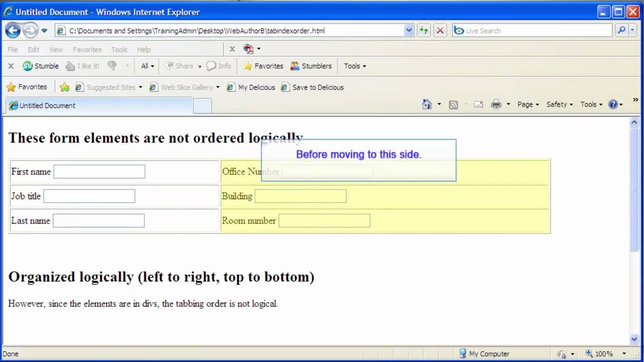
Task: Click the thumbs-down dislike icon
Action: click(112, 66)
